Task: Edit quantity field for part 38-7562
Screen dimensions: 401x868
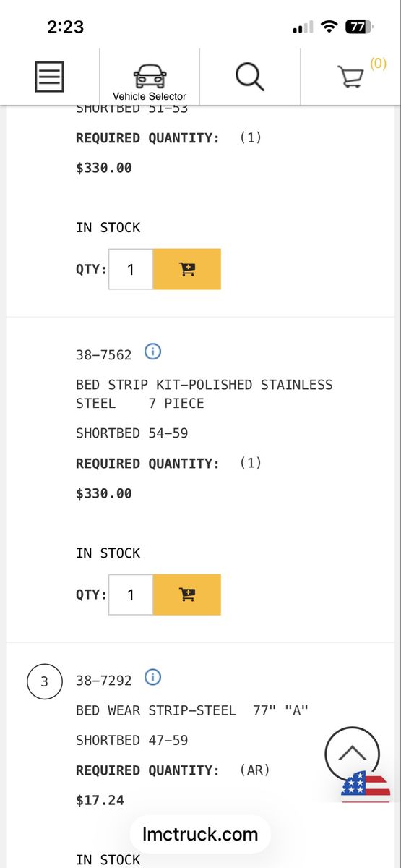Action: tap(131, 595)
